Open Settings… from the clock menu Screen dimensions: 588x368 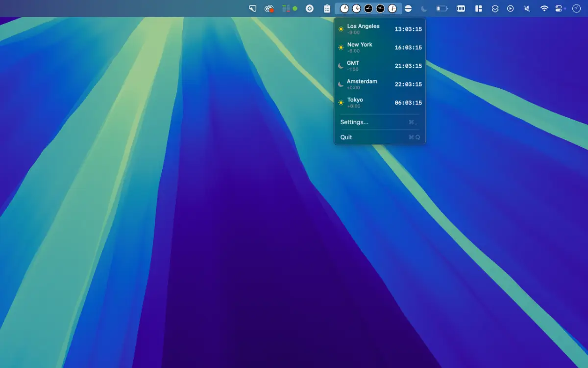(354, 122)
